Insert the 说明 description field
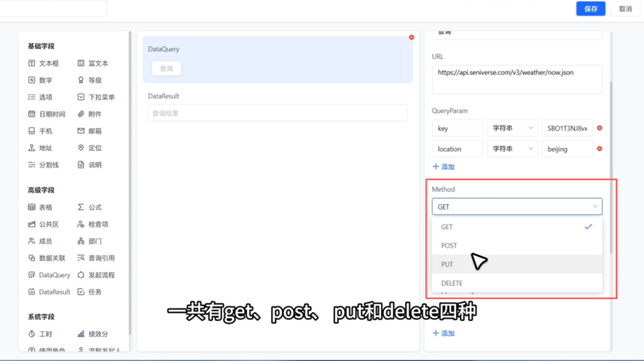Viewport: 644px width, 361px height. [89, 165]
